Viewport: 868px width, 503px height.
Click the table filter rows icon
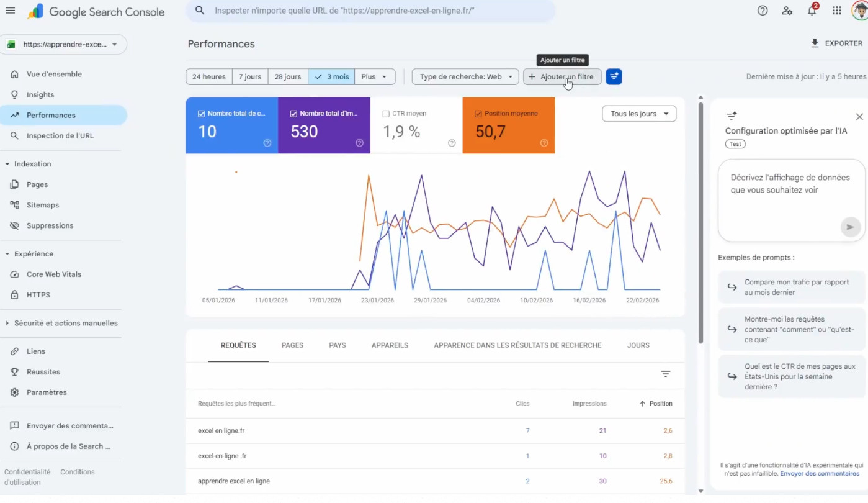tap(666, 374)
